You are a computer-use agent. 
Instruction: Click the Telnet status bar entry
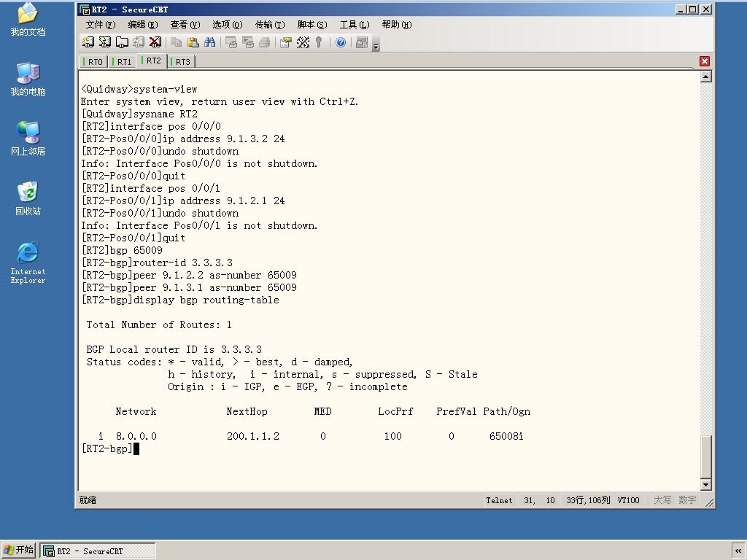[499, 500]
